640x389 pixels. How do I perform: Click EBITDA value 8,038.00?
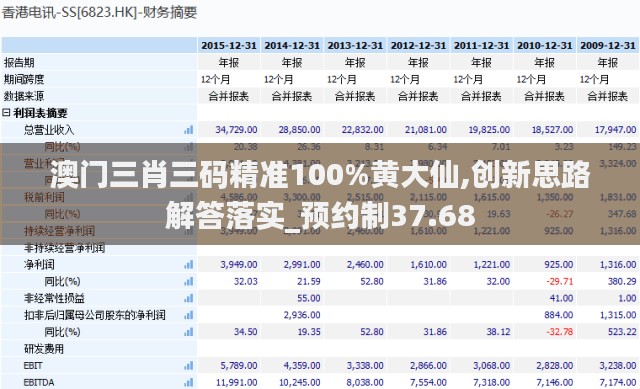point(365,382)
